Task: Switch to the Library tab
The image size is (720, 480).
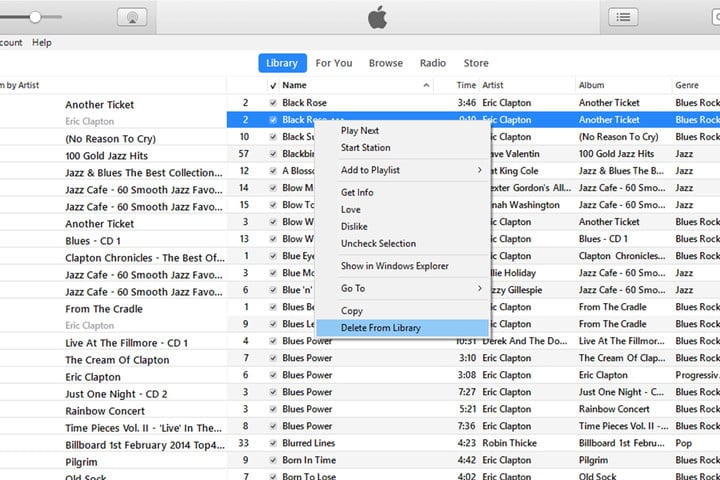Action: tap(282, 63)
